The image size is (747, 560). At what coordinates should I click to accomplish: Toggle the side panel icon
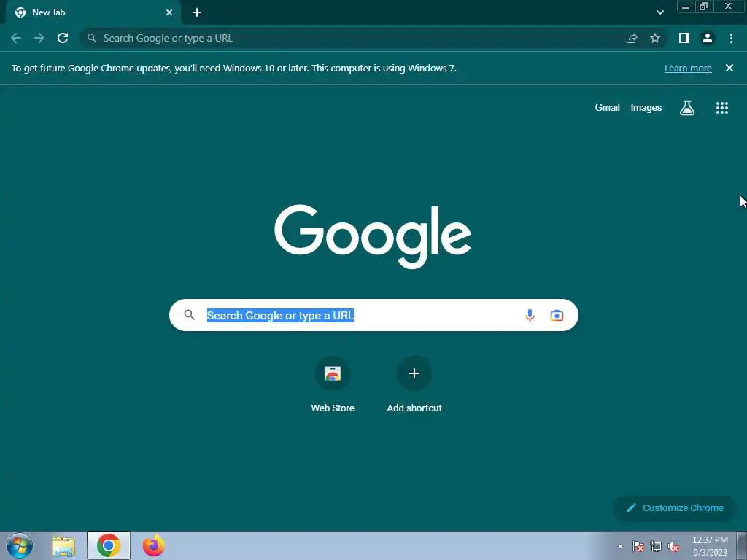(684, 38)
